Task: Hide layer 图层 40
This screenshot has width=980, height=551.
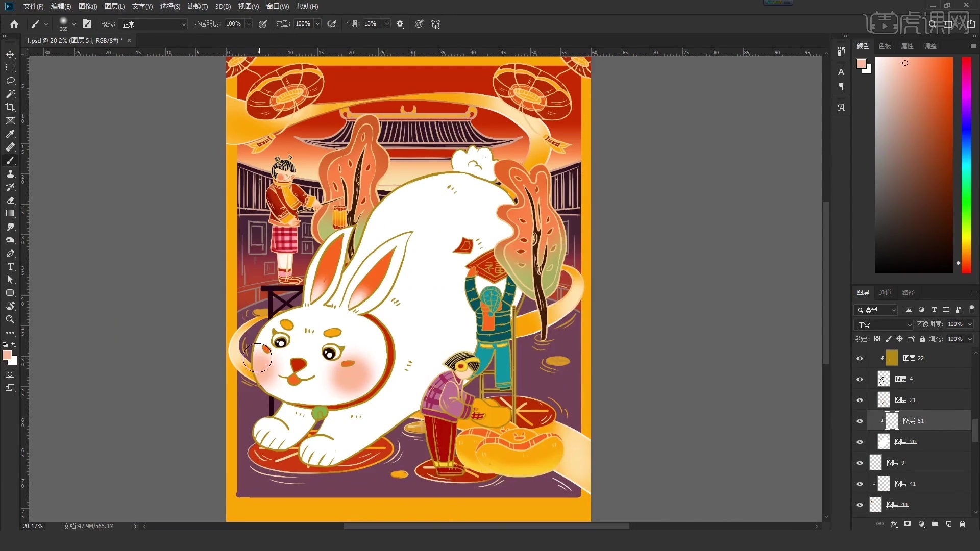Action: 860,505
